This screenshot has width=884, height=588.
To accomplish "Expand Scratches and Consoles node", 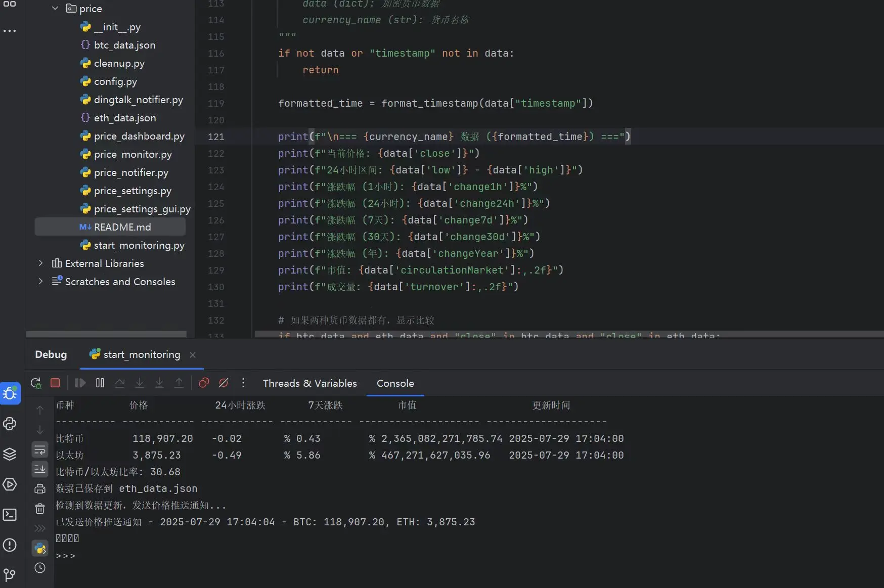I will pyautogui.click(x=41, y=281).
